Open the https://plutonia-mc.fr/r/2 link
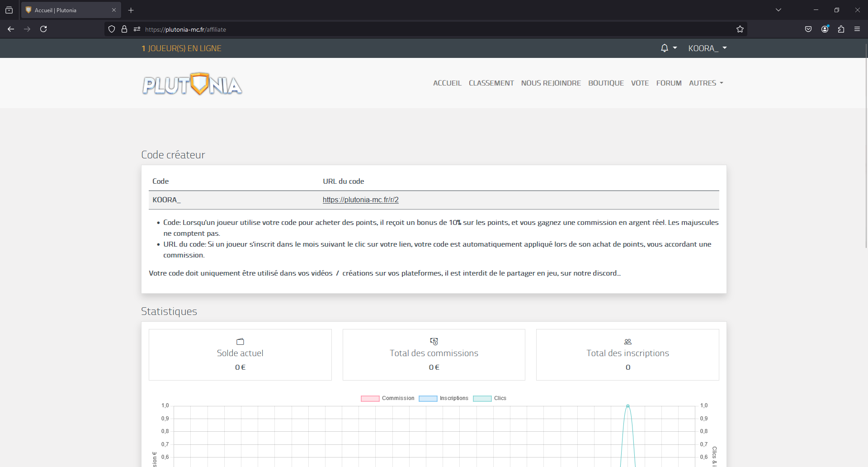868x467 pixels. click(360, 200)
